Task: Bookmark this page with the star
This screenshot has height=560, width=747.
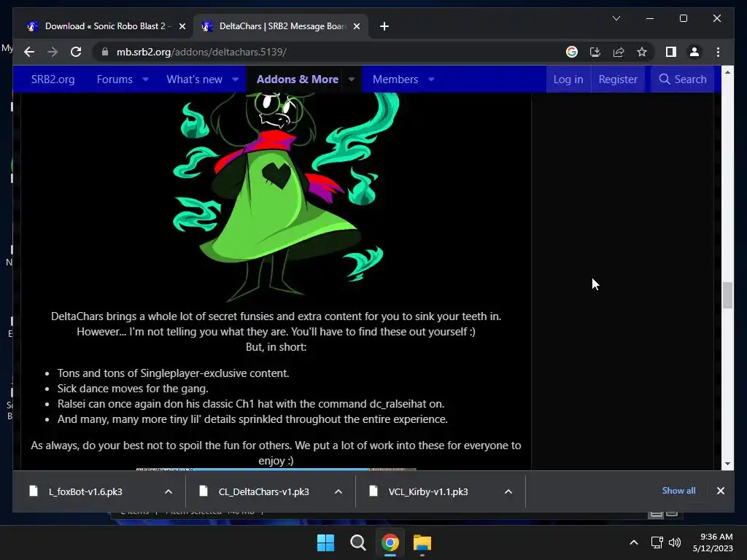Action: [x=642, y=52]
